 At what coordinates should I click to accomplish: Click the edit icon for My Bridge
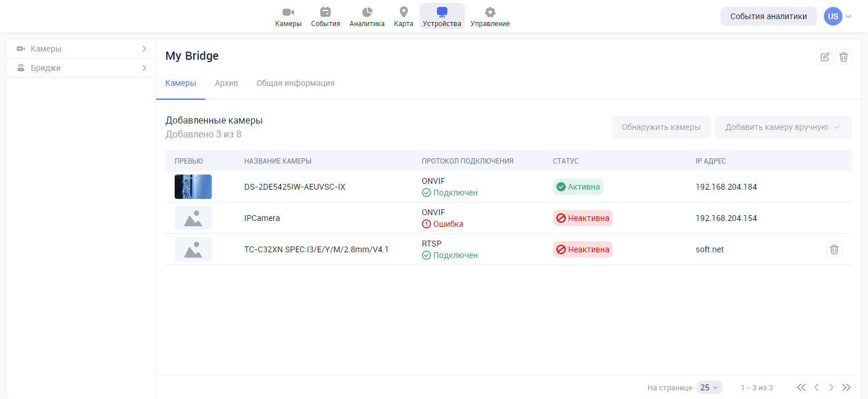coord(824,57)
